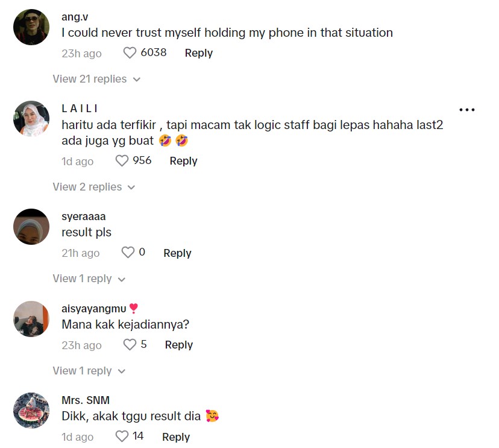This screenshot has width=499, height=448.
Task: Like aisyayangmu's comment using heart
Action: (x=130, y=345)
